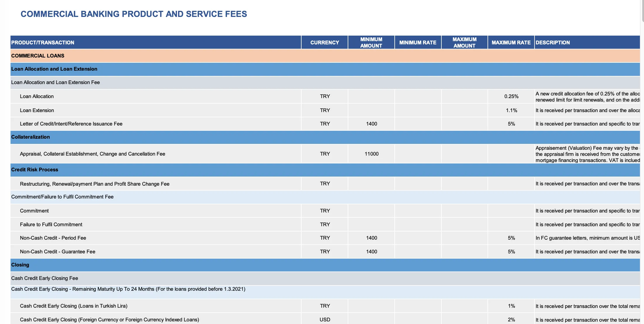644x324 pixels.
Task: Click 'Cash Credit Early Closing (Foreign Currency...)' row label
Action: click(109, 320)
